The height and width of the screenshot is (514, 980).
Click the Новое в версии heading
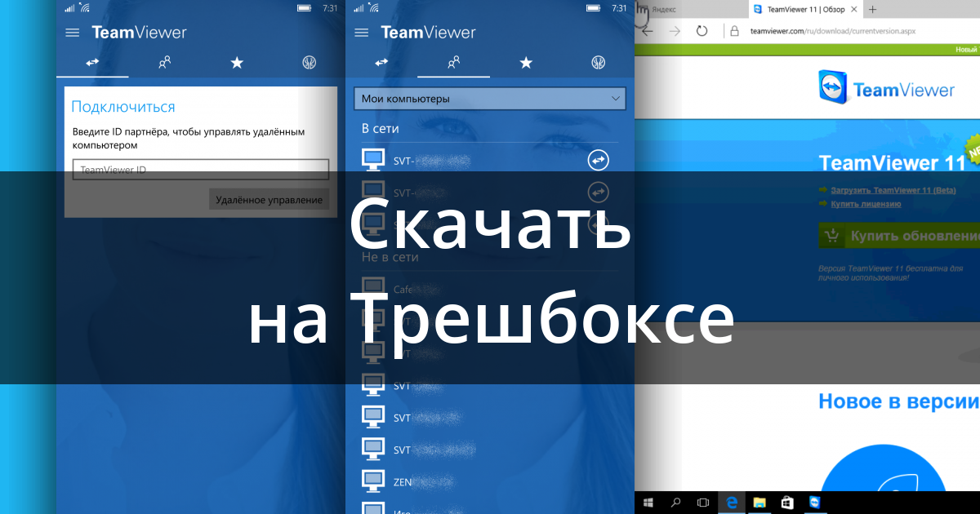[898, 401]
